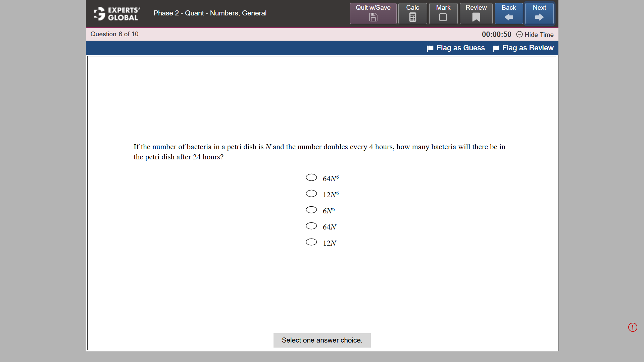Select answer choice 12N

click(311, 242)
